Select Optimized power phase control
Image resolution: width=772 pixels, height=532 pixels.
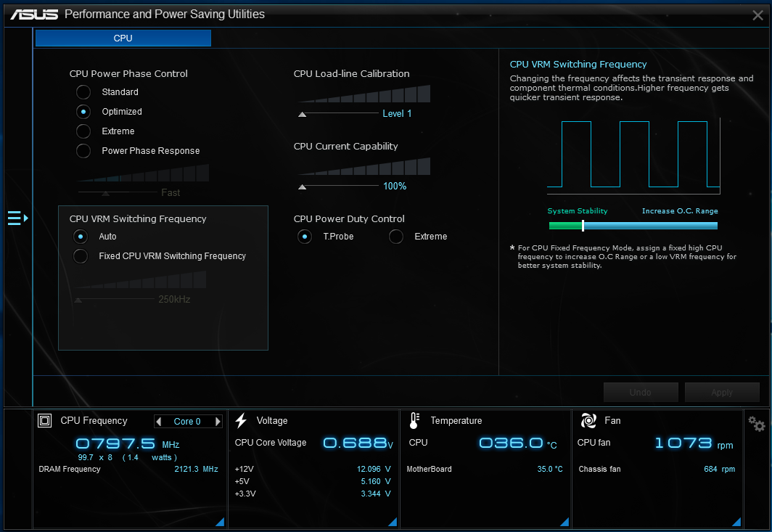coord(83,112)
